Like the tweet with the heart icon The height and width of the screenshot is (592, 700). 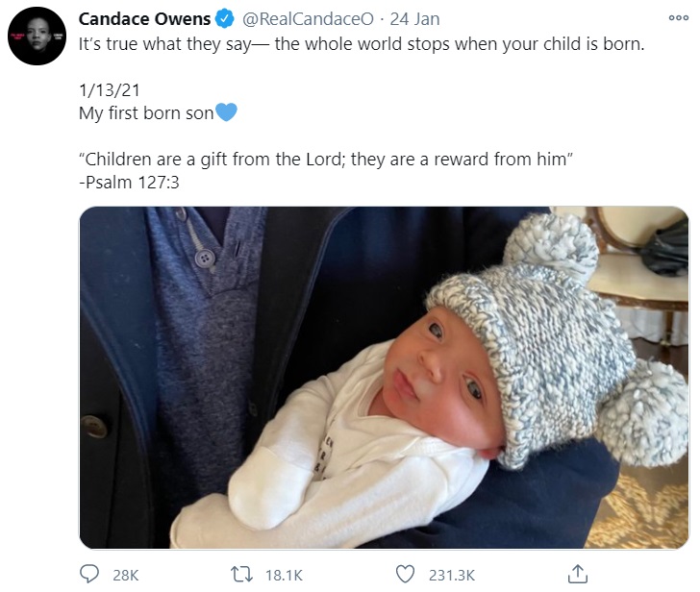click(406, 574)
